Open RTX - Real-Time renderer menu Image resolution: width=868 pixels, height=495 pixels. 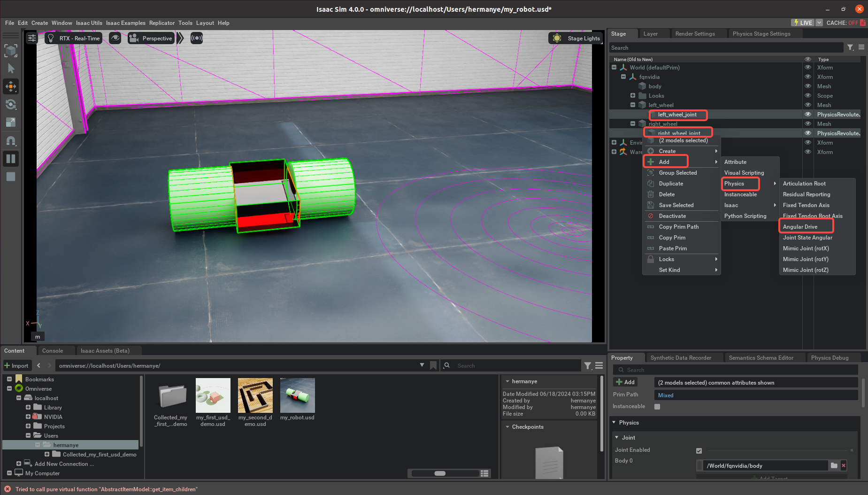coord(74,39)
